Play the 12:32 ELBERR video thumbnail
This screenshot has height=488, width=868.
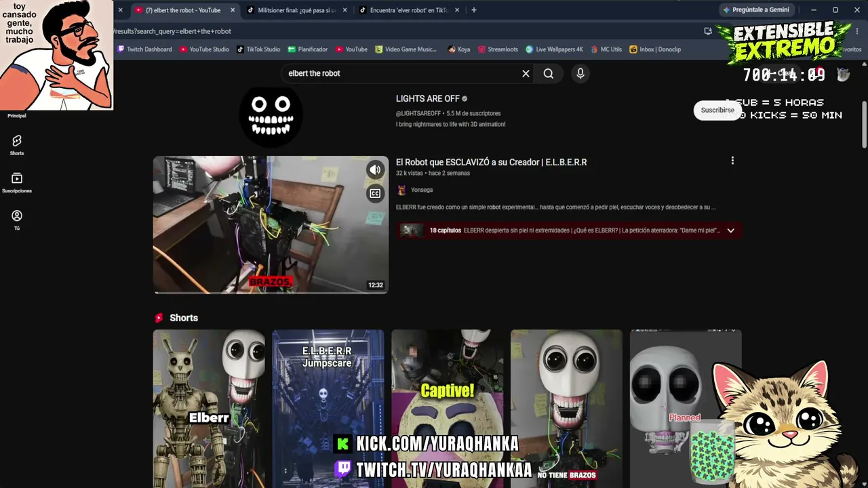click(271, 225)
